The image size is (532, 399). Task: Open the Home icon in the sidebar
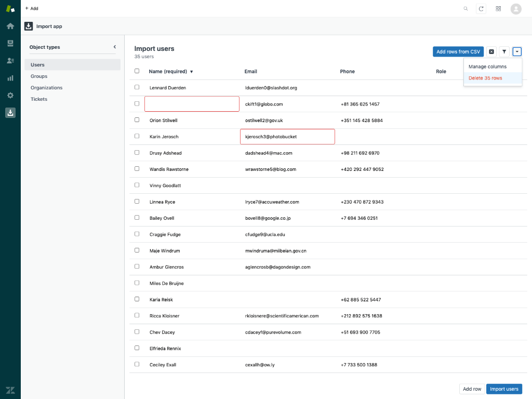10,25
